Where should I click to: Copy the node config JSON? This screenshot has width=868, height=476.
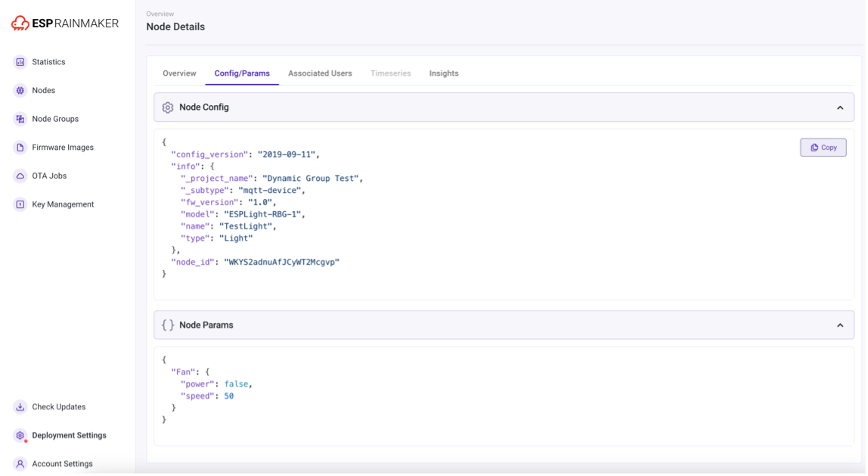[x=823, y=148]
